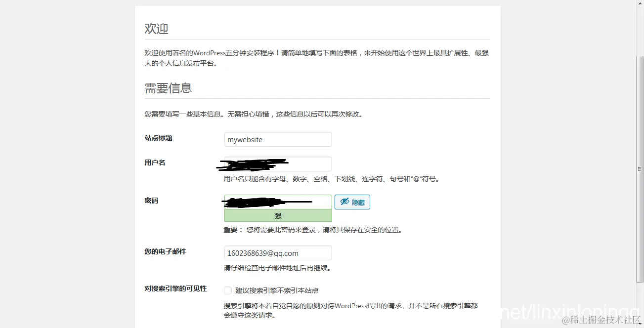Click the email field with 1602368639@qq.com

coord(278,253)
